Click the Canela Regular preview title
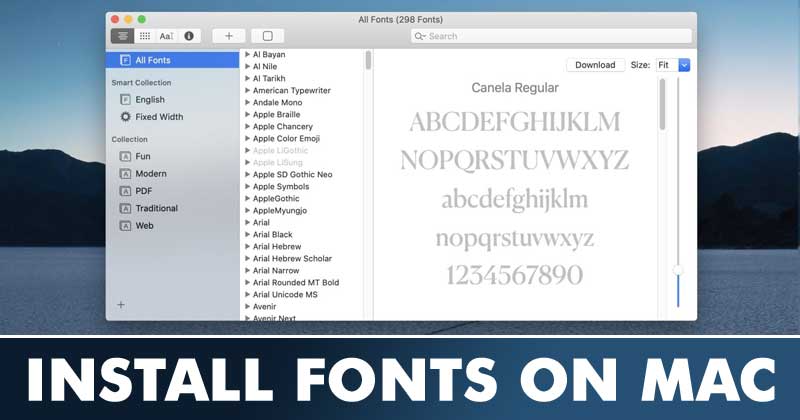The width and height of the screenshot is (800, 420). (x=515, y=88)
